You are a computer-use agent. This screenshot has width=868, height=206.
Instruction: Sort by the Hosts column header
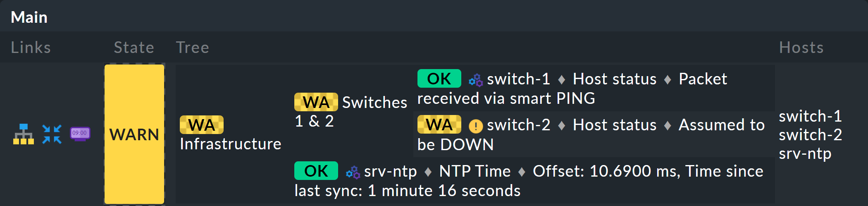point(801,48)
